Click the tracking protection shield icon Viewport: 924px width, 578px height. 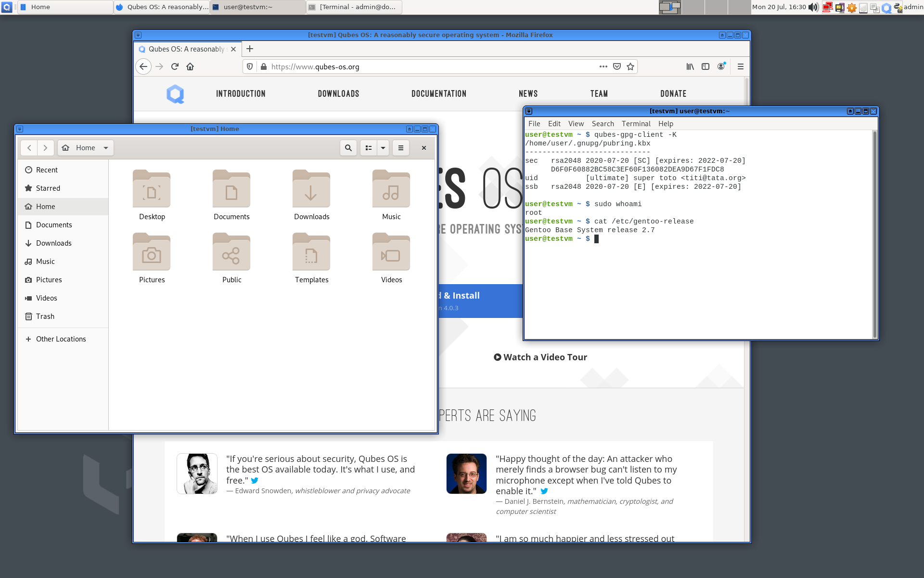pos(250,66)
